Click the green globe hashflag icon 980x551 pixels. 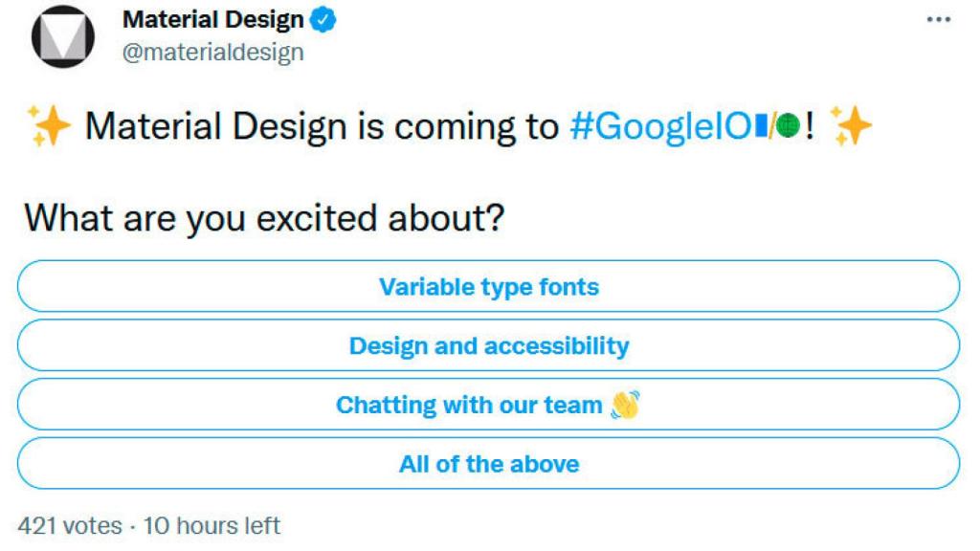click(789, 125)
